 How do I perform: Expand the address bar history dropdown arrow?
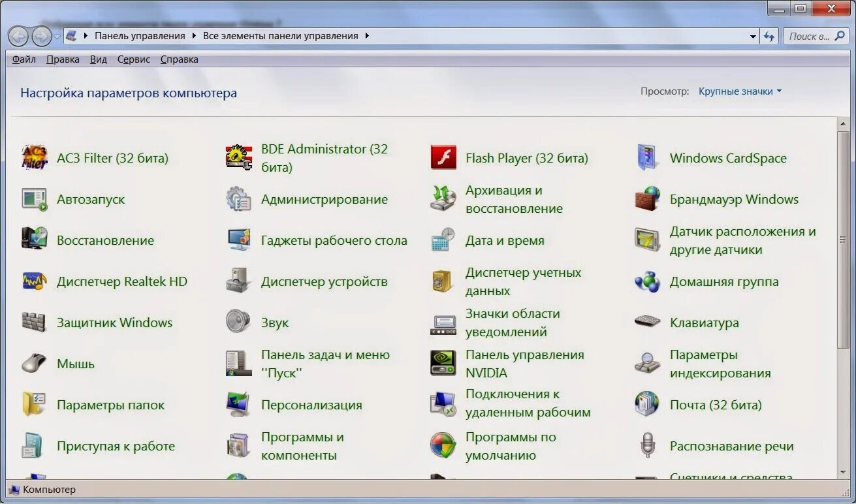click(753, 37)
